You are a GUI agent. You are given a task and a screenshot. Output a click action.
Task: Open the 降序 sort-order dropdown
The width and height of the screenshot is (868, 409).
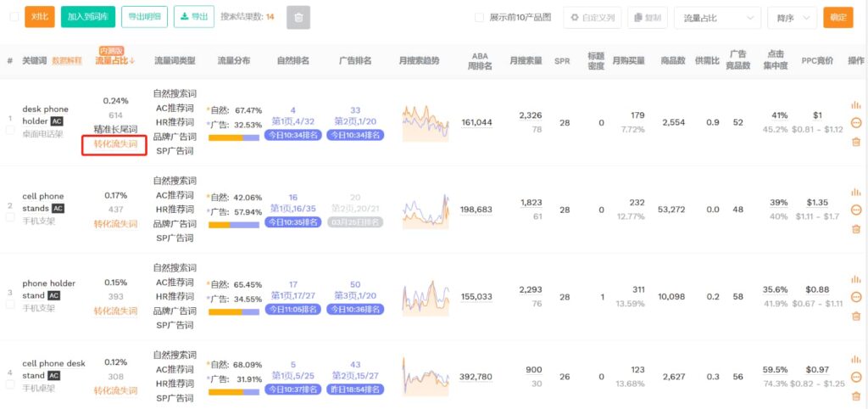point(793,18)
